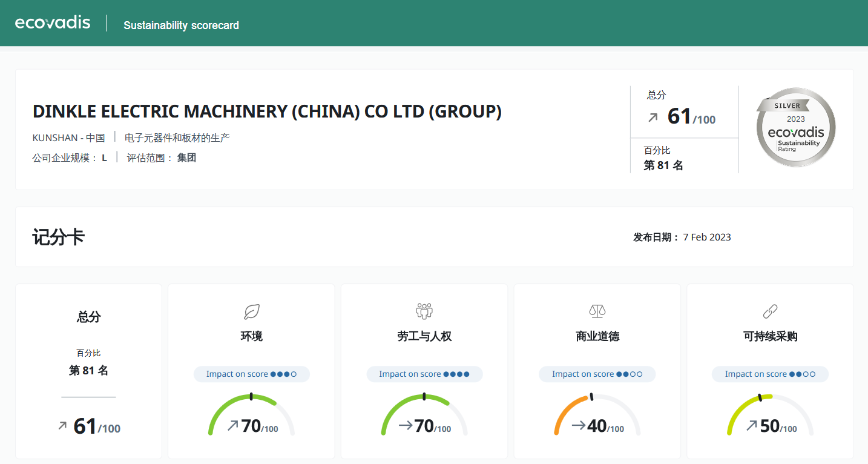The width and height of the screenshot is (868, 464).
Task: Click the people icon above 劳工与人权
Action: click(x=424, y=311)
